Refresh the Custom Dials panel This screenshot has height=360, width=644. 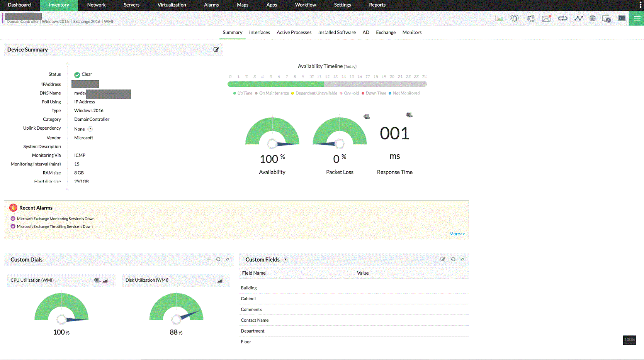(218, 259)
